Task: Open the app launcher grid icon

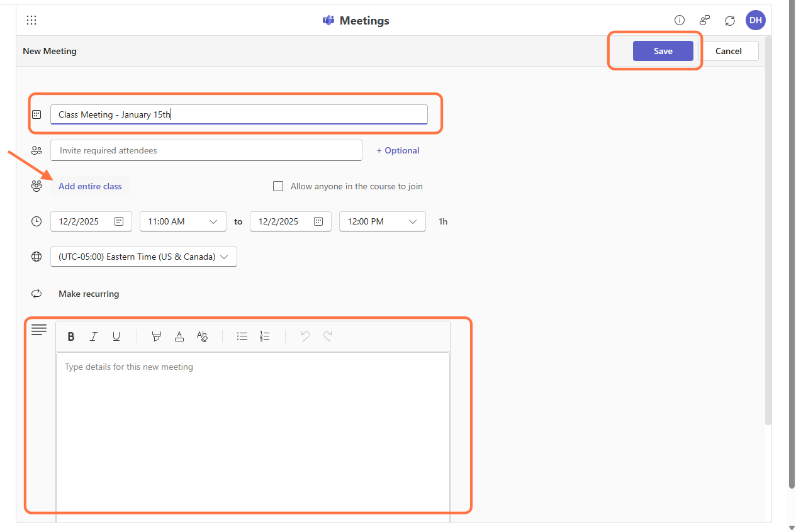Action: [31, 20]
